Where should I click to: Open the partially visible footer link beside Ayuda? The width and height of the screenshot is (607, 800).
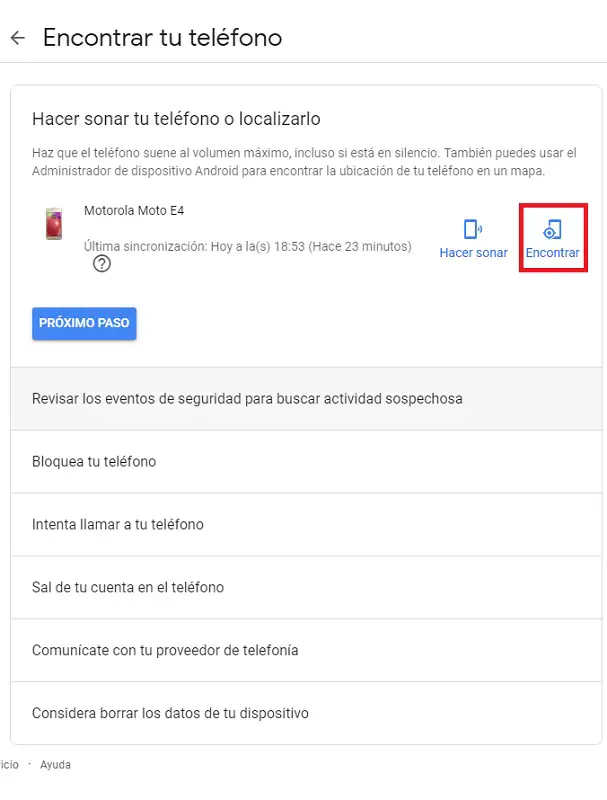[9, 764]
